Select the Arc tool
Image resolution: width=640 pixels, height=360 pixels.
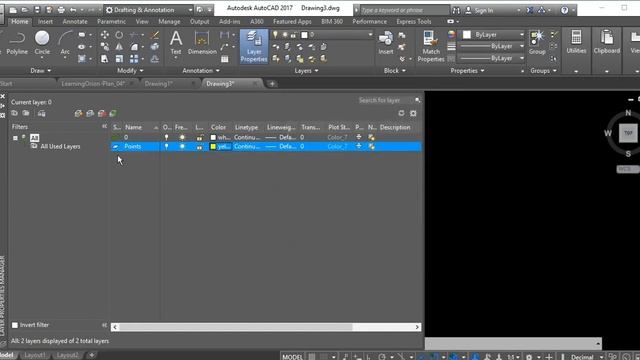[65, 42]
